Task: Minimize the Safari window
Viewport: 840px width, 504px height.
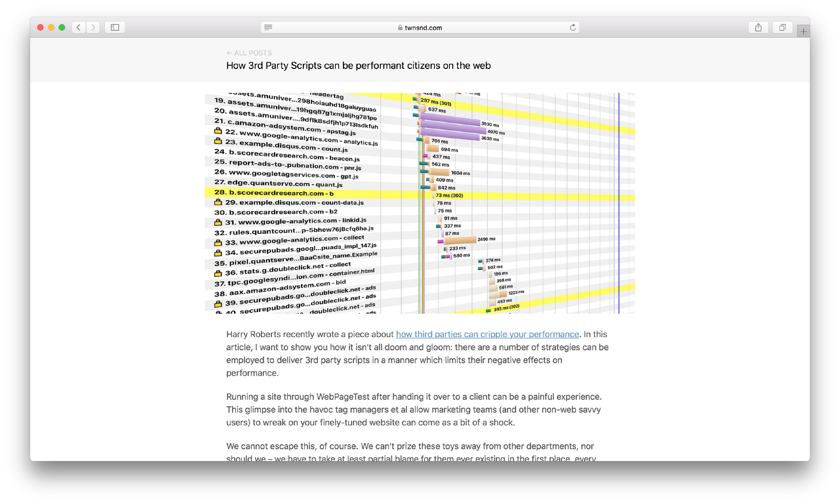Action: pyautogui.click(x=51, y=28)
